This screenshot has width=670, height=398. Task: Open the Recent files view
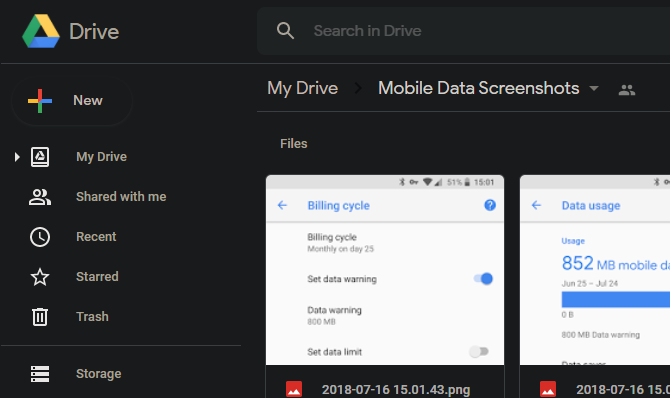(96, 237)
